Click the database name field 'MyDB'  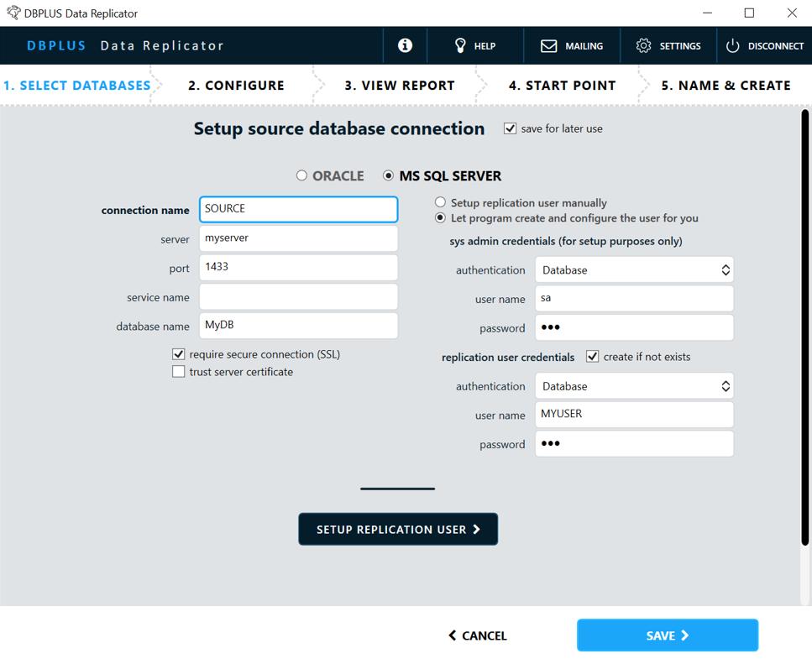(298, 326)
